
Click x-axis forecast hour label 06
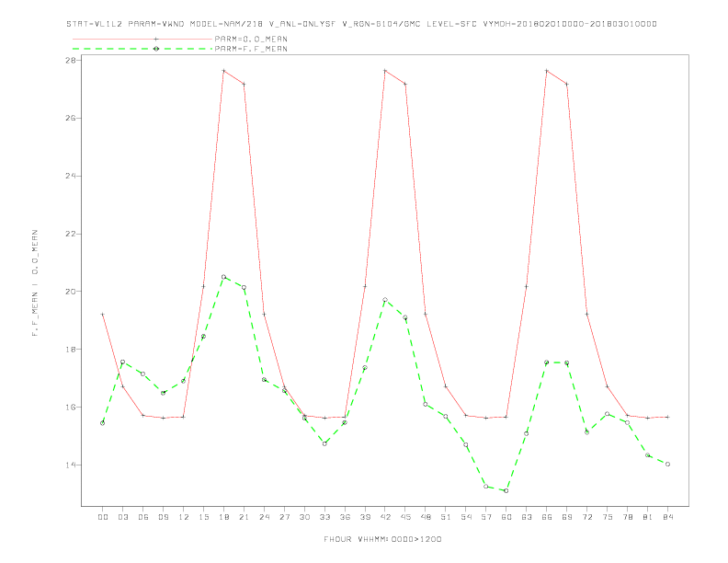(143, 517)
